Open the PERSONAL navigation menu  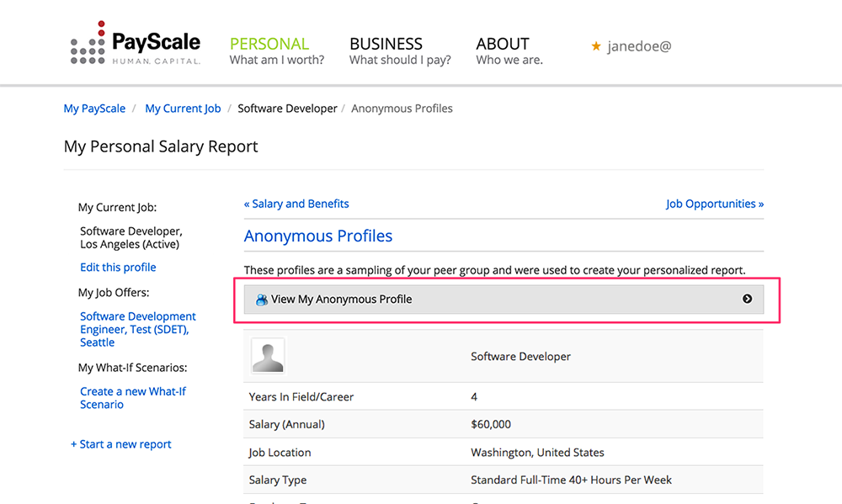[276, 51]
